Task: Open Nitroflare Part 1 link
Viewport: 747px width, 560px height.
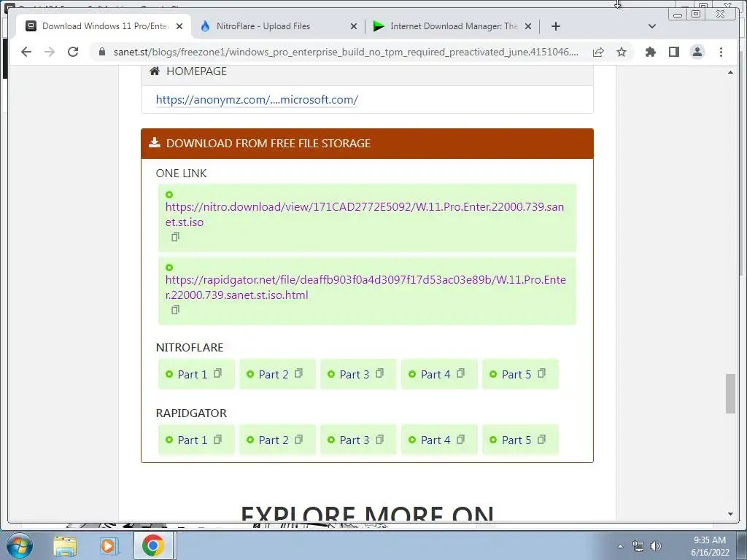Action: (x=193, y=374)
